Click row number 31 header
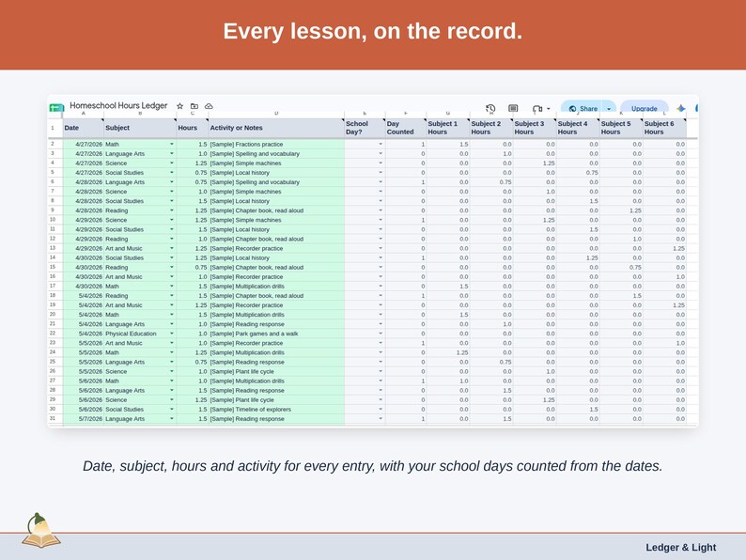746x560 pixels. [x=53, y=419]
